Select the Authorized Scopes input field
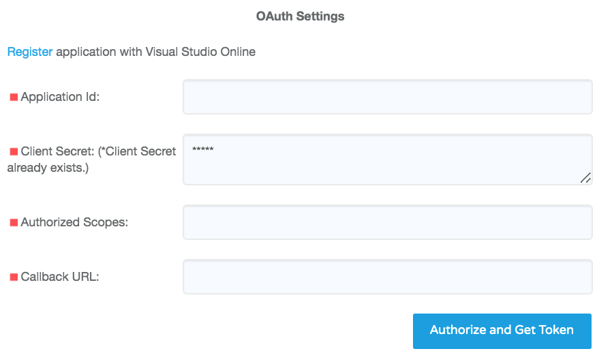Viewport: 612px width, 364px height. [x=387, y=222]
